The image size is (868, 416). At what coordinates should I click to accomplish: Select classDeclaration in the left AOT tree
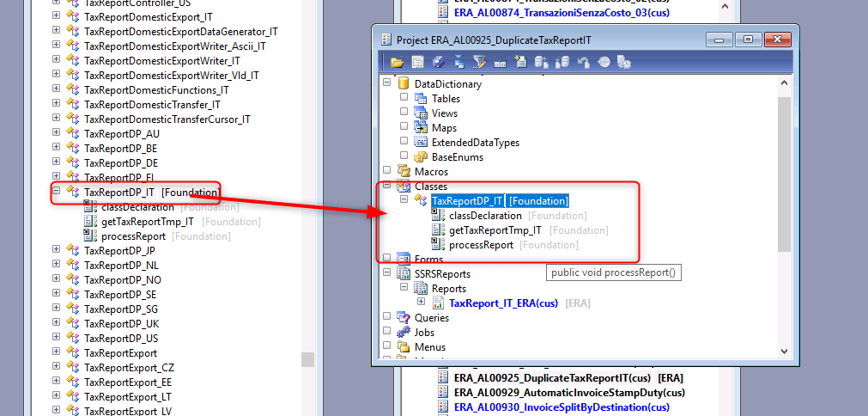tap(137, 207)
